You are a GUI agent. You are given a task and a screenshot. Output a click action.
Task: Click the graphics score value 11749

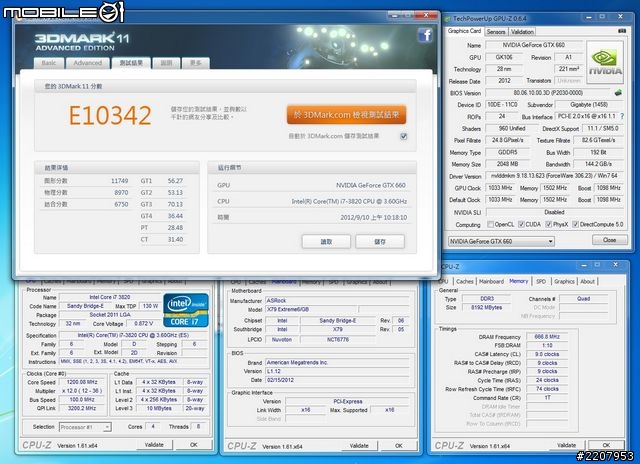[119, 180]
